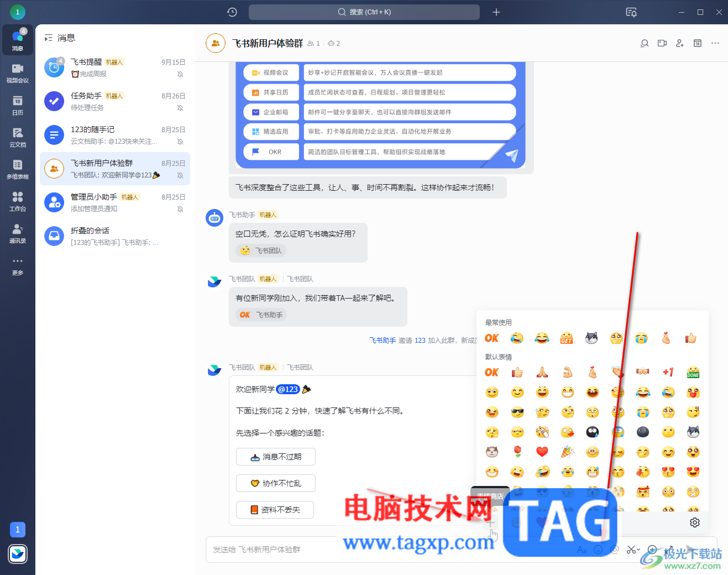Insert the green DONE emoji
728x575 pixels.
(x=693, y=373)
